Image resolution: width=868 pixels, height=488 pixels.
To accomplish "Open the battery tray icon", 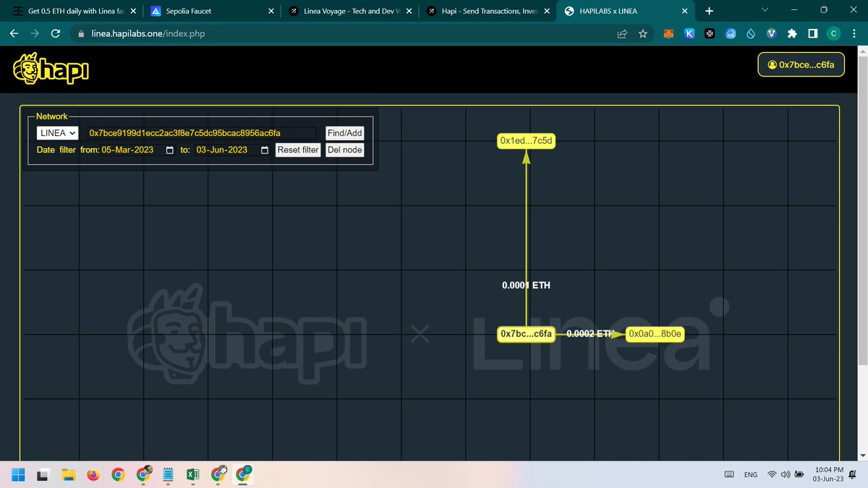I will coord(799,475).
